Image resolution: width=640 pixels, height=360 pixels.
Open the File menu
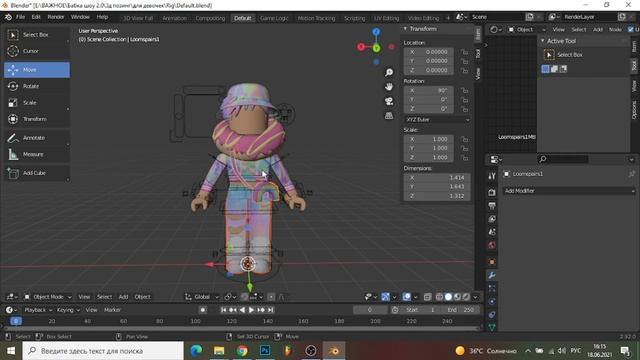[20, 17]
